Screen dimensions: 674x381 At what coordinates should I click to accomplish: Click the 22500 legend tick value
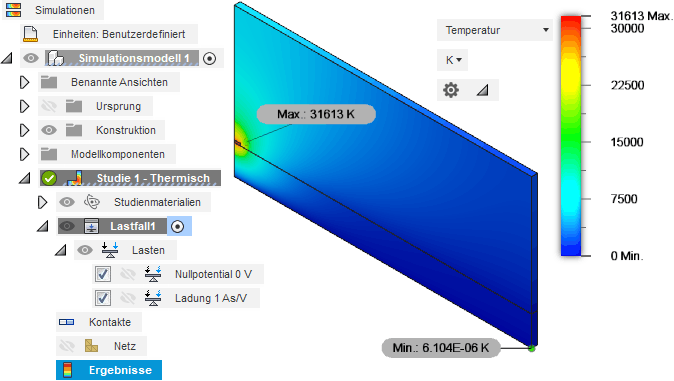[x=627, y=85]
